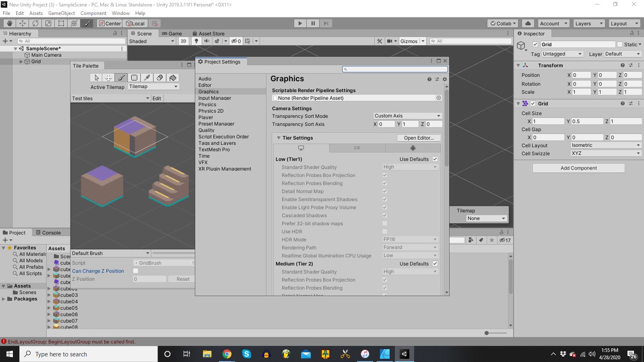This screenshot has height=362, width=644.
Task: Toggle Low tier Prefer 32-bit shadow maps checkbox
Action: 385,223
